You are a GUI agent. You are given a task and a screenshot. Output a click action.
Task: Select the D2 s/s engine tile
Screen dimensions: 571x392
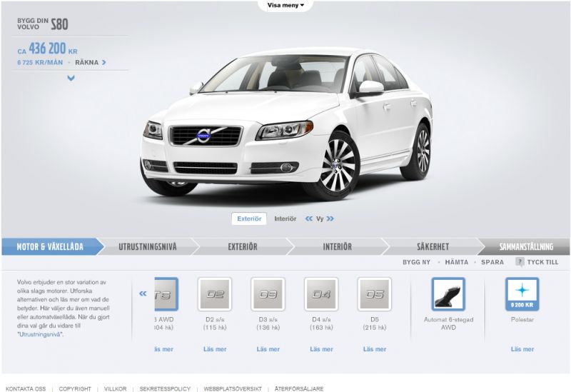click(x=215, y=294)
